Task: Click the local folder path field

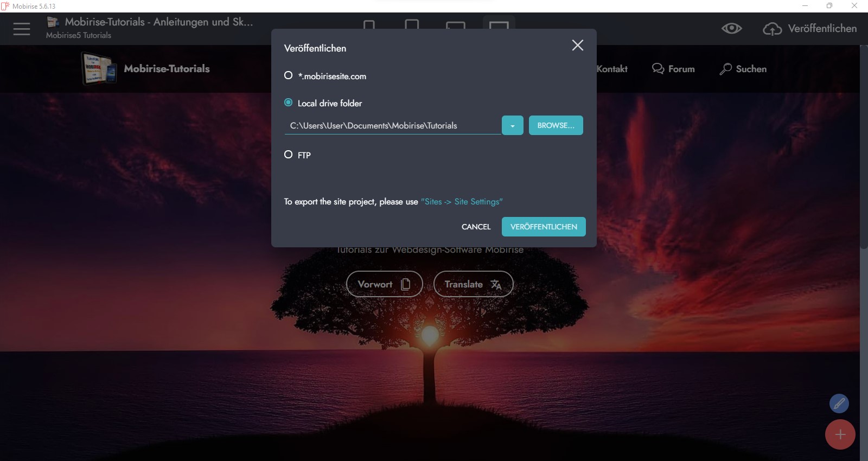Action: coord(392,125)
